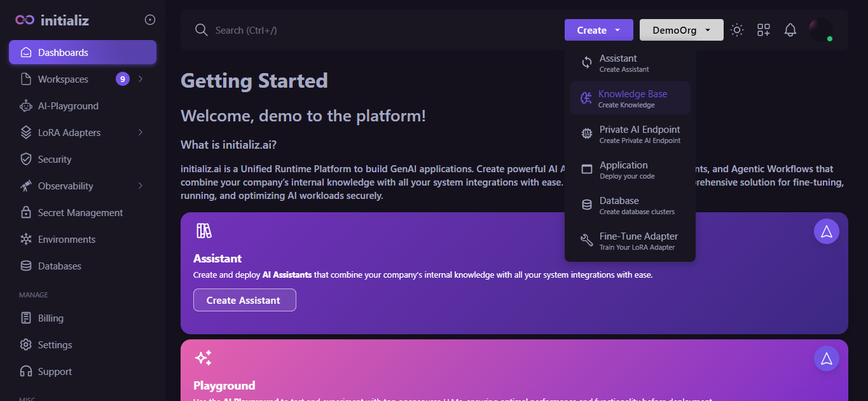Click the Assistant refresh-arrows icon in menu

pyautogui.click(x=587, y=62)
